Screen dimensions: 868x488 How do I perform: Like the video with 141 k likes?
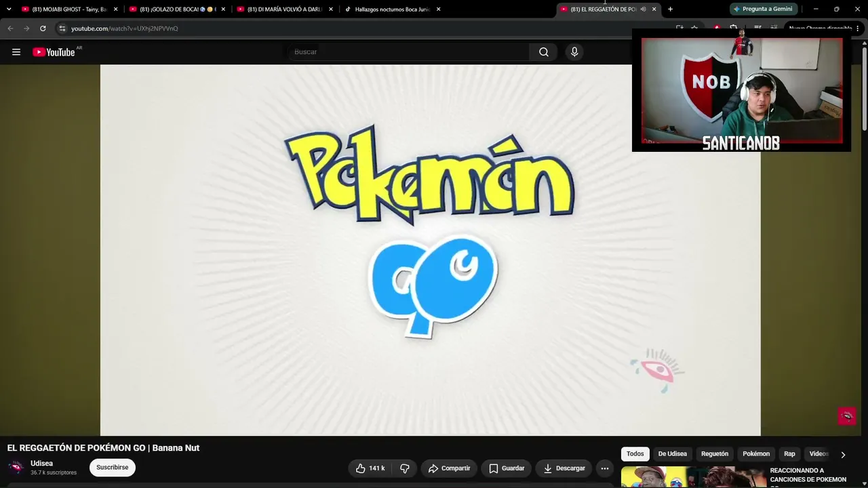coord(370,468)
